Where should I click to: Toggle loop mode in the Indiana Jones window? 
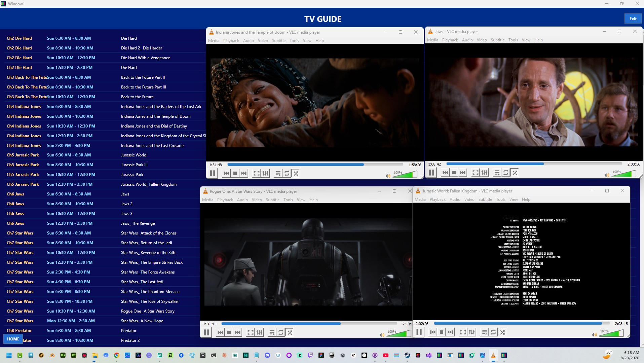tap(287, 173)
